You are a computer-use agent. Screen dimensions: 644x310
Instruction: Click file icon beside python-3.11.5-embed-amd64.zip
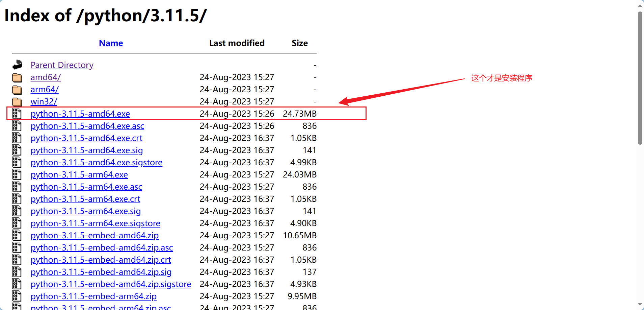pyautogui.click(x=17, y=235)
